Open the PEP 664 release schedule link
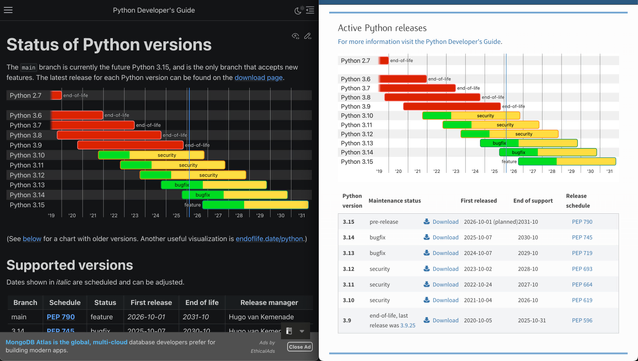 point(582,284)
